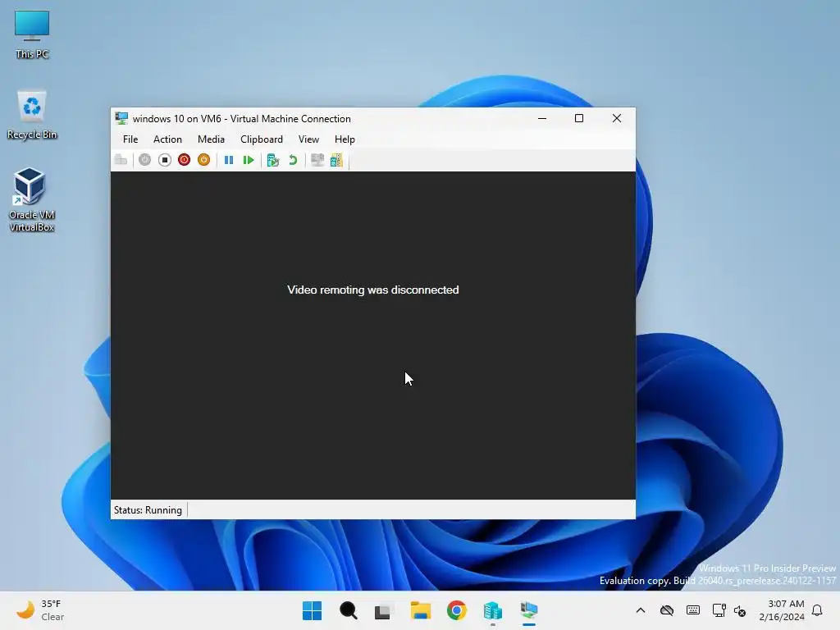Open the File menu
840x630 pixels.
(x=130, y=139)
